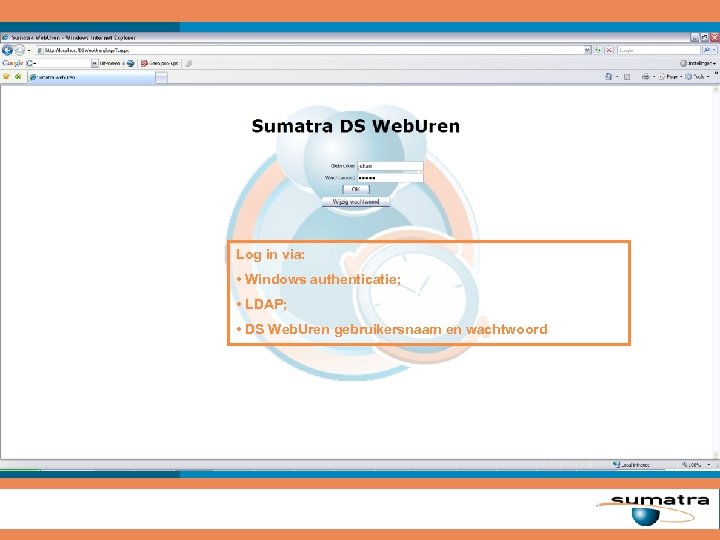
Task: Click the magnifier search icon
Action: point(707,50)
